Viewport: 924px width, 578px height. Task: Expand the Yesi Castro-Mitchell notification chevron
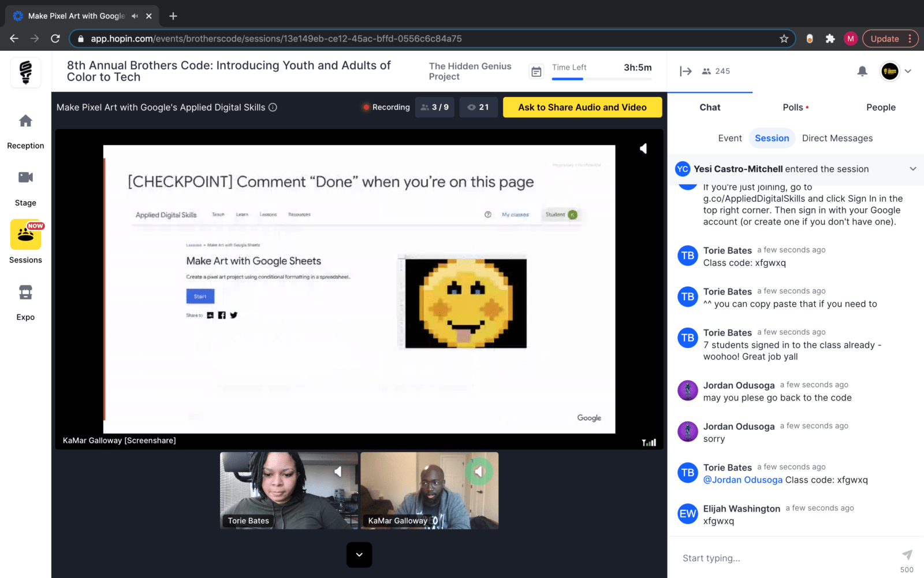point(912,169)
